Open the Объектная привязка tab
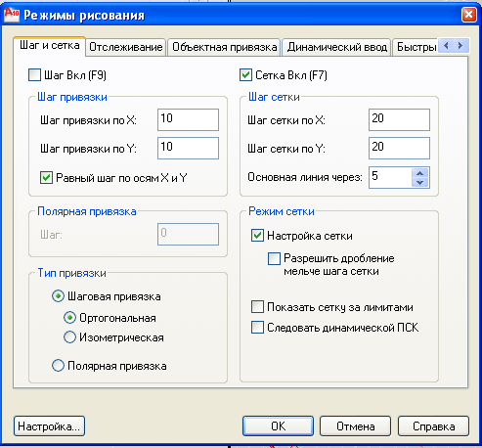This screenshot has width=482, height=448. click(x=224, y=47)
